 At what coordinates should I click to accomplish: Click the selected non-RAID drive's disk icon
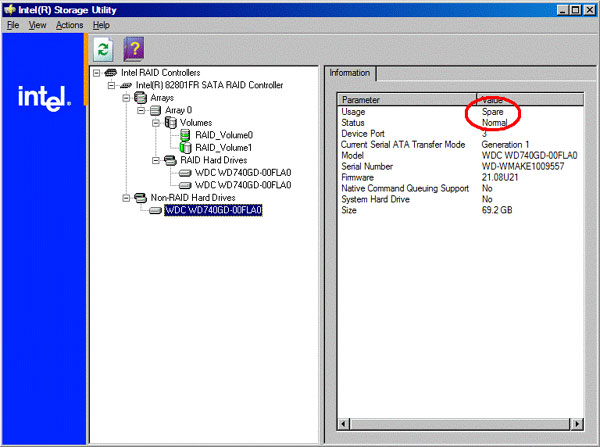pos(155,210)
